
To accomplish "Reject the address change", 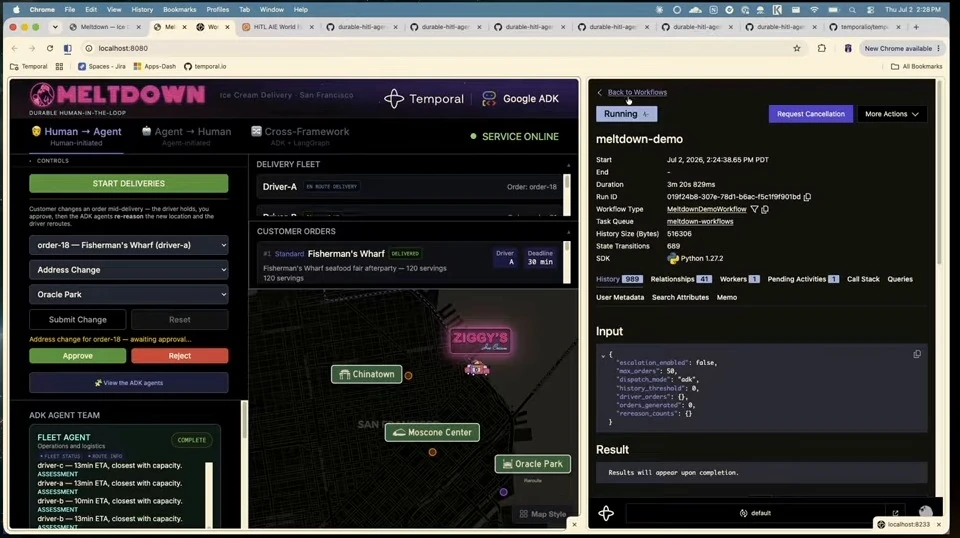I will 179,356.
